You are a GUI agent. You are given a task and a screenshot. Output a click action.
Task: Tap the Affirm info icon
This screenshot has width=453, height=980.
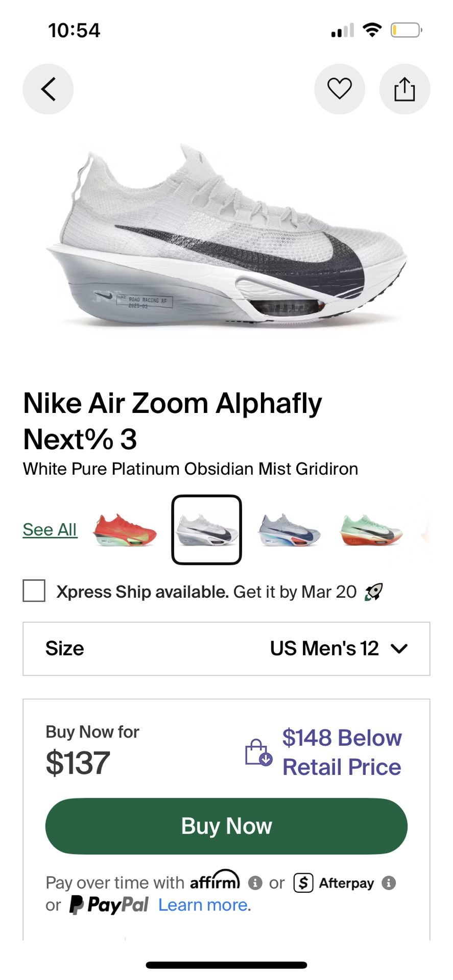255,883
